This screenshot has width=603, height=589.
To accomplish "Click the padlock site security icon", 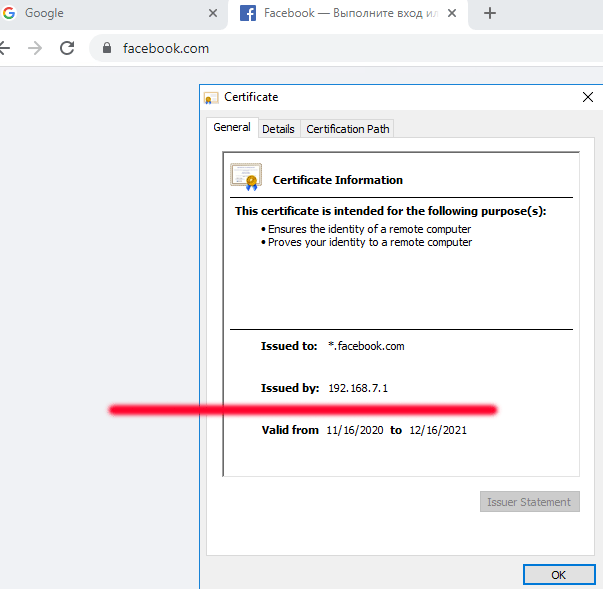I will click(x=107, y=48).
